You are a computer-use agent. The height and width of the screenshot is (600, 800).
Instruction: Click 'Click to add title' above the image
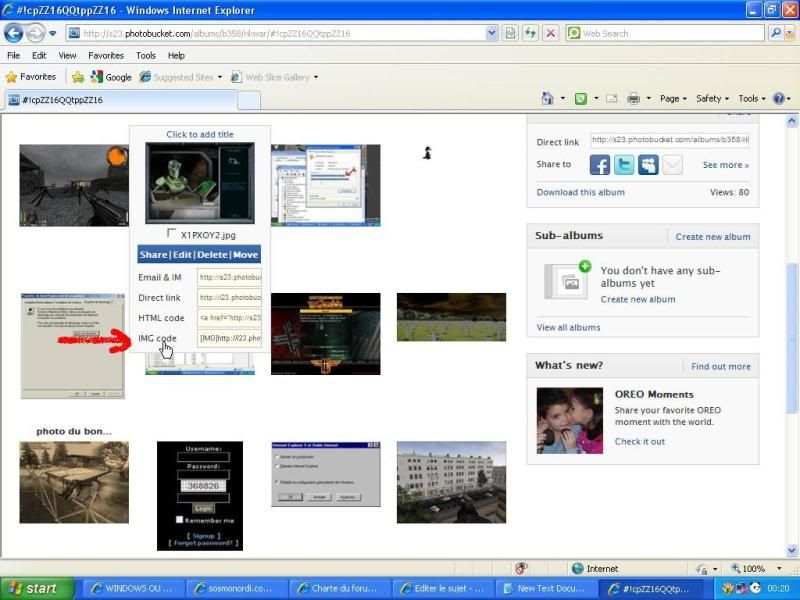click(x=200, y=135)
